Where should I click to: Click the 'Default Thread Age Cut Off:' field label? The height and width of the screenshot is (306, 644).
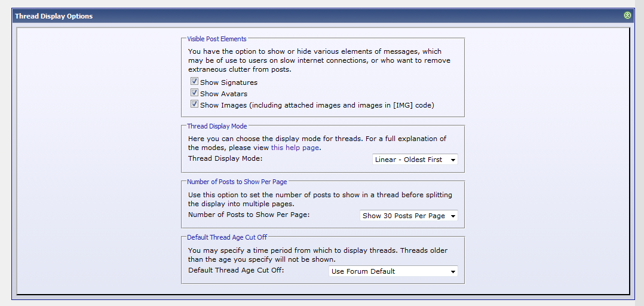(x=236, y=270)
